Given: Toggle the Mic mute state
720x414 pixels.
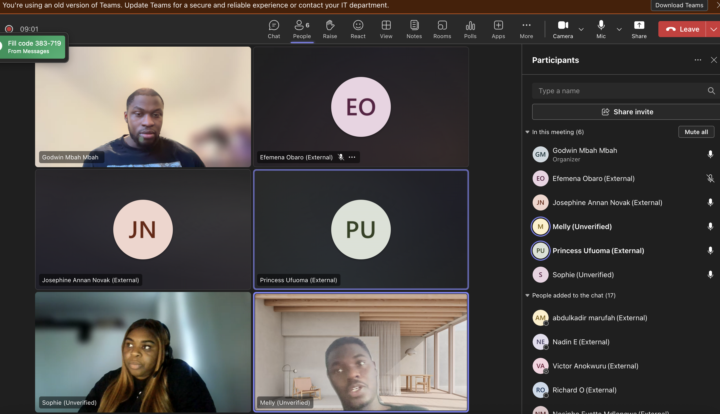Looking at the screenshot, I should click(x=601, y=28).
